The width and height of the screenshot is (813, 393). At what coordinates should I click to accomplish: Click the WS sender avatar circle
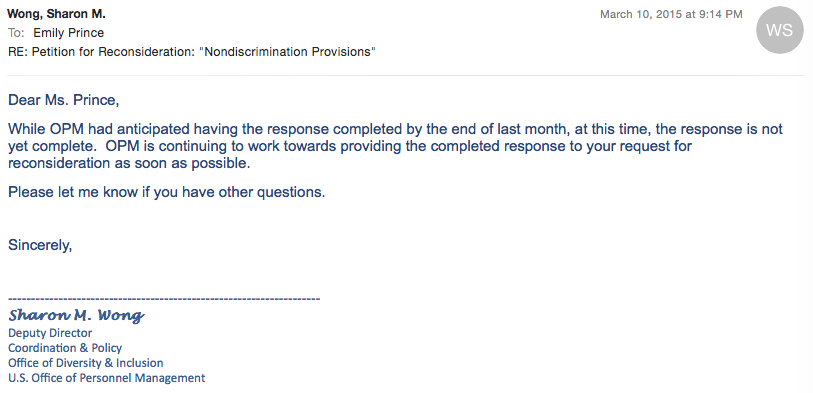tap(780, 30)
